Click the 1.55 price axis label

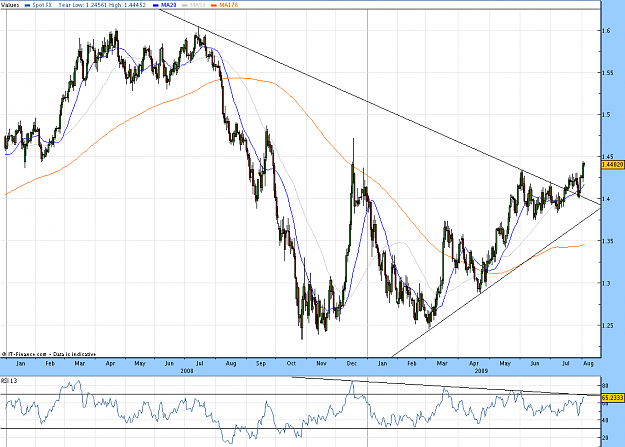pyautogui.click(x=608, y=73)
